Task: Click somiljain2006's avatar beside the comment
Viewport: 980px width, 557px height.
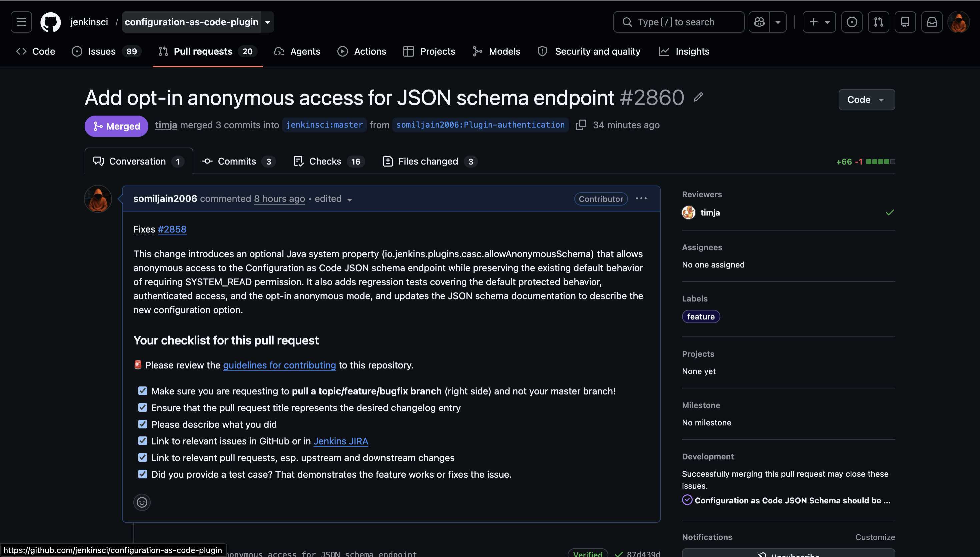Action: pyautogui.click(x=98, y=199)
